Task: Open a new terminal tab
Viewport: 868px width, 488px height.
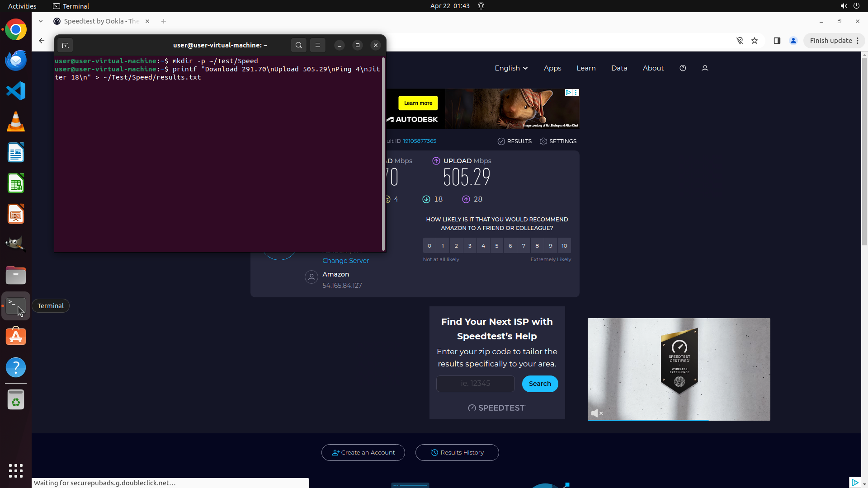Action: pyautogui.click(x=65, y=45)
